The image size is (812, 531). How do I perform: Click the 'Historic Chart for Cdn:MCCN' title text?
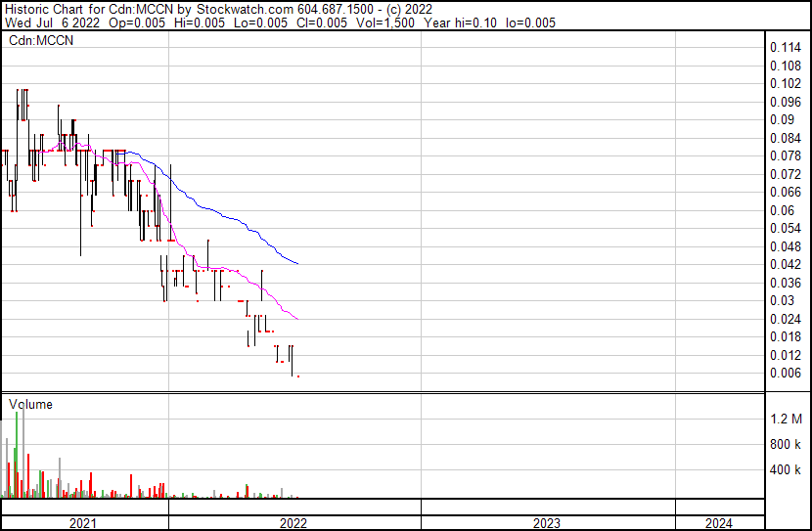89,10
